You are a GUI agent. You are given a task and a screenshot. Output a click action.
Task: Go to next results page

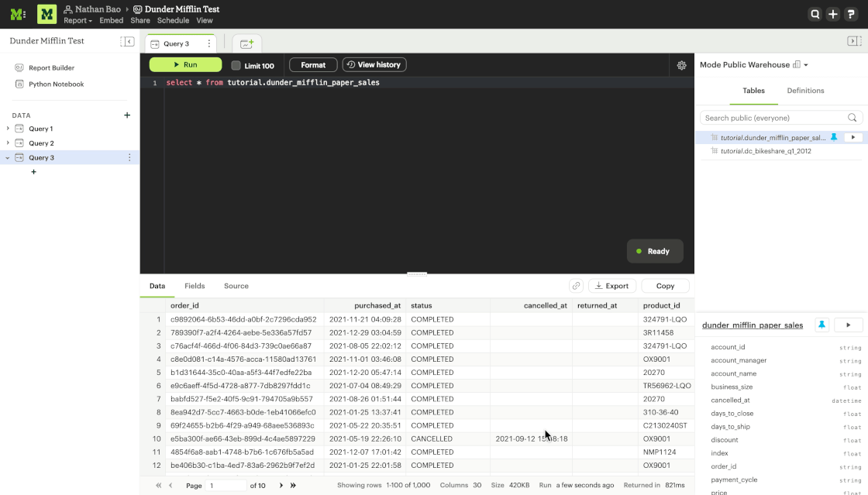point(281,485)
